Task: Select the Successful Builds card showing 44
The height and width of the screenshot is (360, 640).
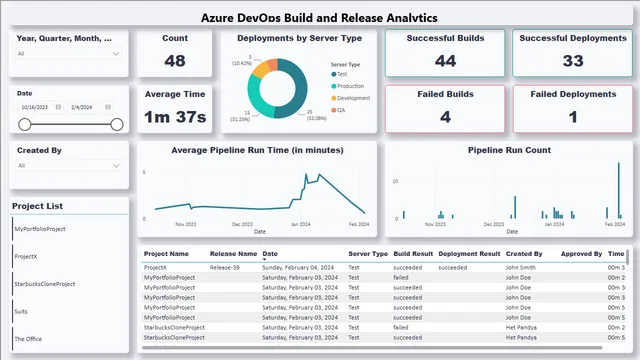Action: pos(445,53)
